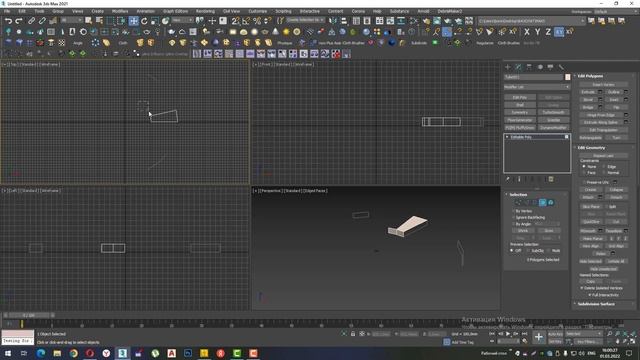Toggle By Angle checkbox

pos(513,224)
